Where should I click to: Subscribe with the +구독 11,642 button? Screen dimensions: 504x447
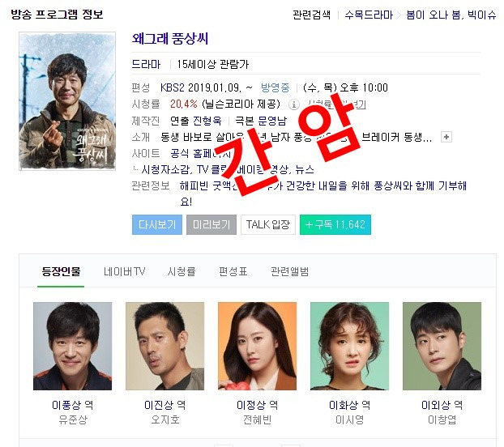[335, 224]
